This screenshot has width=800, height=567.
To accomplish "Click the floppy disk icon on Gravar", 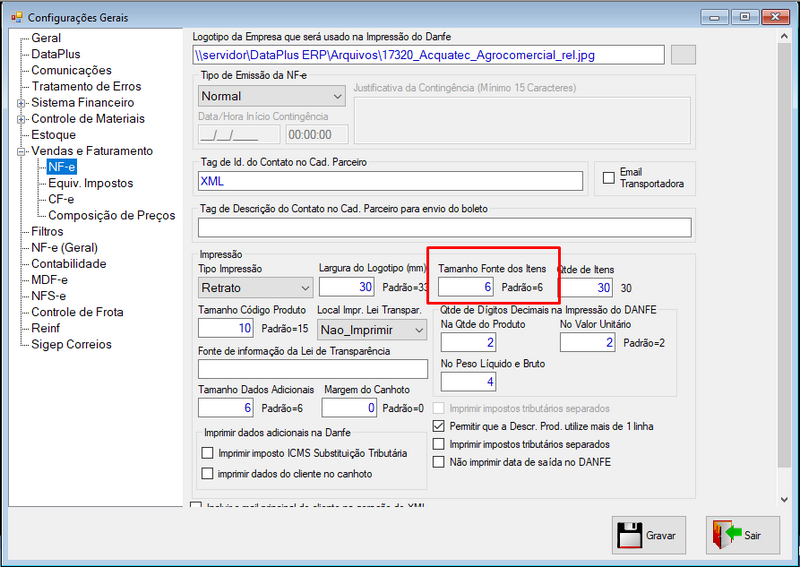I will pos(629,535).
